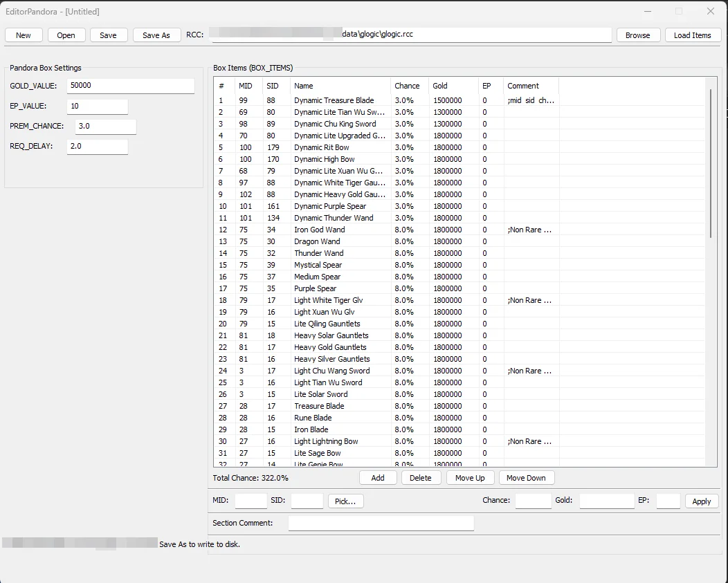This screenshot has width=728, height=583.
Task: Click the MID column header
Action: (x=248, y=86)
